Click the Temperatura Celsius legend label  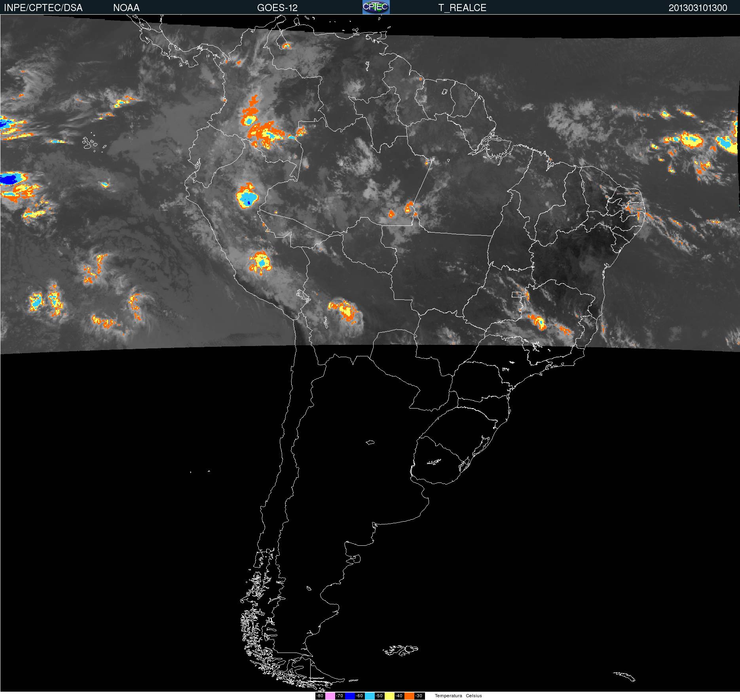pyautogui.click(x=458, y=696)
